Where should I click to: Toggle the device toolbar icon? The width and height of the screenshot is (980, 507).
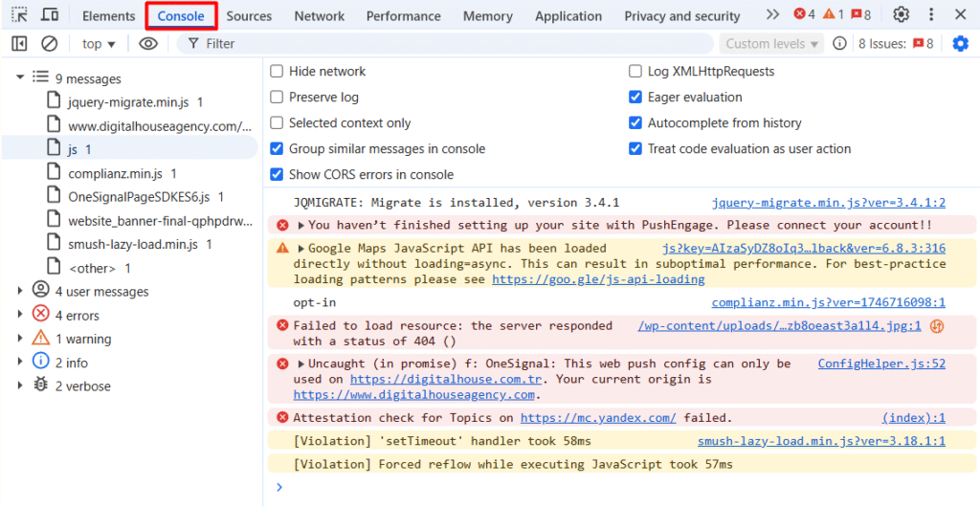point(50,15)
